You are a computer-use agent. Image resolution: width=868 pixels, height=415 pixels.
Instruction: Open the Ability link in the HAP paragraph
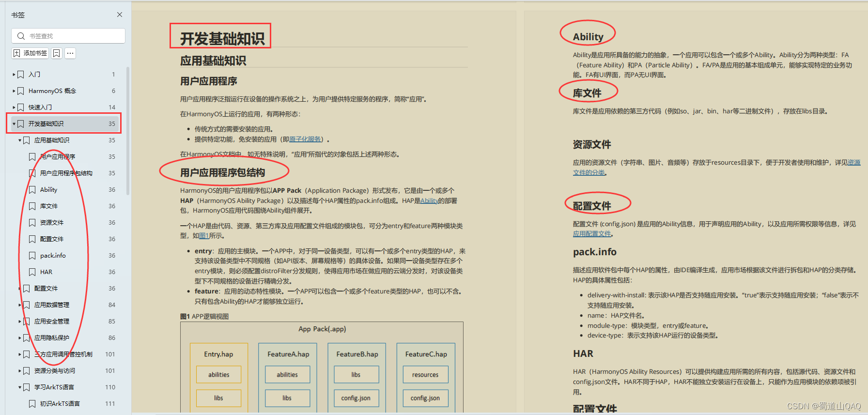[x=429, y=201]
